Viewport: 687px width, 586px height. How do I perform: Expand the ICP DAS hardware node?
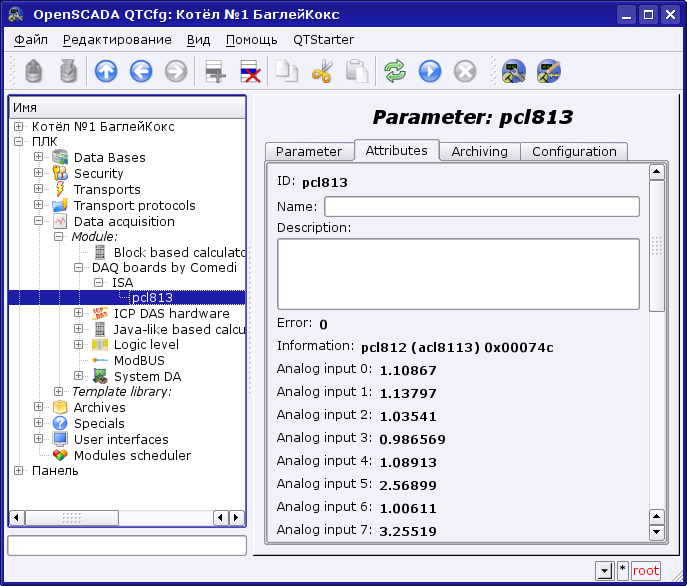[x=78, y=313]
